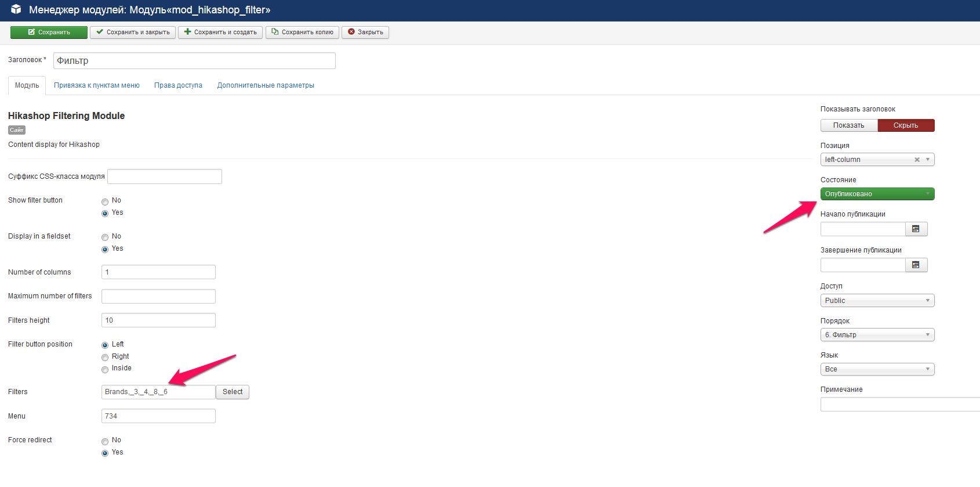Click Сохранить и закрыть button
980x487 pixels.
(133, 33)
